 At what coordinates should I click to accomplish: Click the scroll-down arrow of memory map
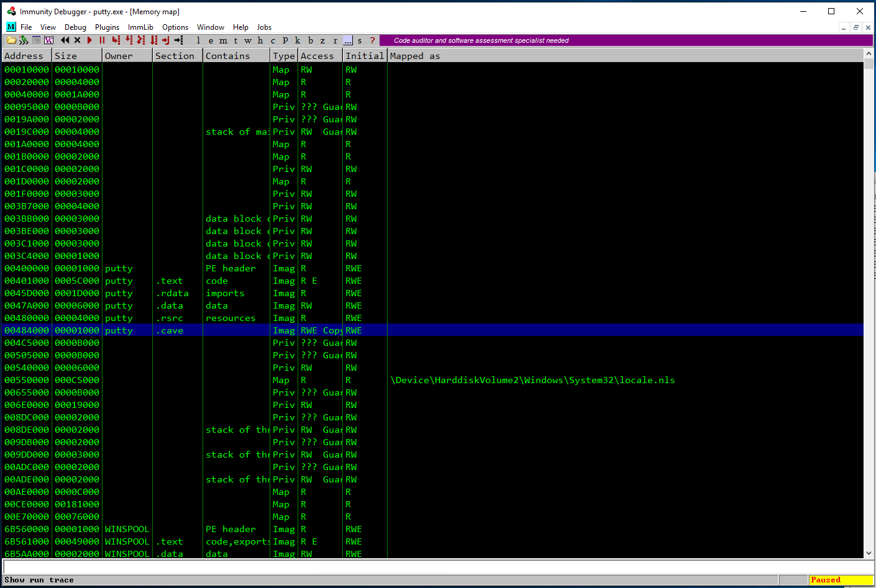pos(869,553)
